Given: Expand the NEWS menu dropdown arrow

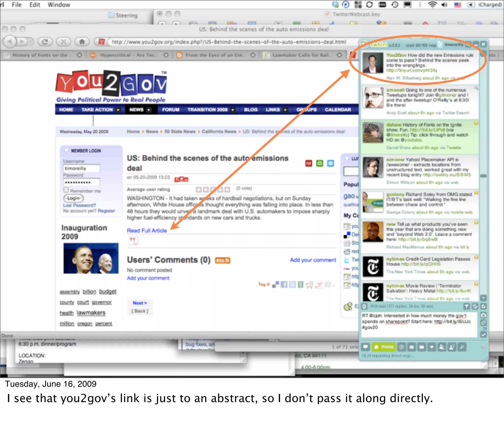Looking at the screenshot, I should (149, 110).
